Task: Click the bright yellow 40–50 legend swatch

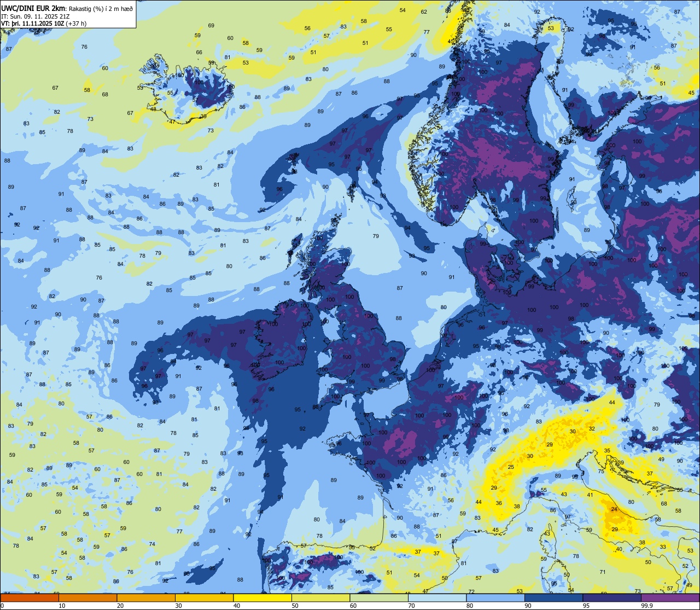Action: pyautogui.click(x=262, y=597)
